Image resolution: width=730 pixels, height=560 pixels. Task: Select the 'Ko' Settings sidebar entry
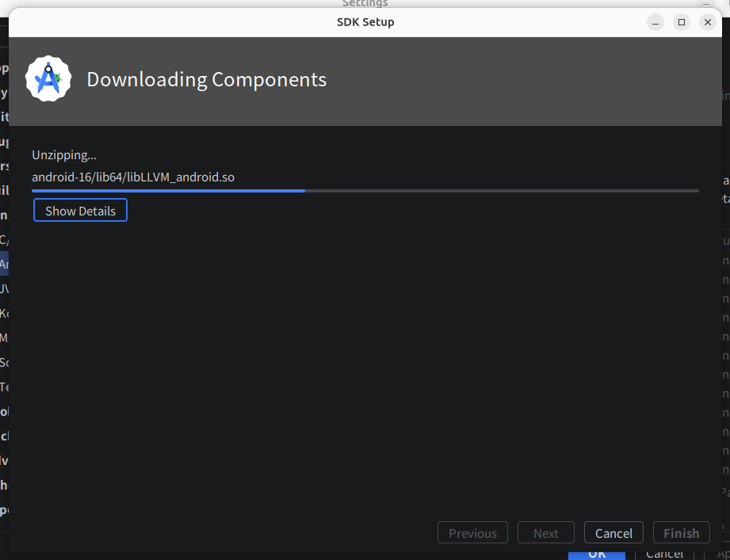click(x=4, y=313)
